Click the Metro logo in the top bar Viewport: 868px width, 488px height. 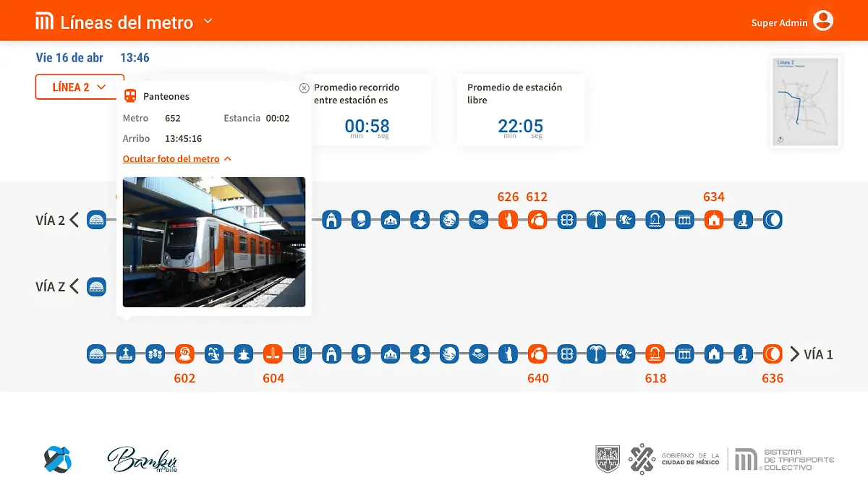(x=44, y=22)
